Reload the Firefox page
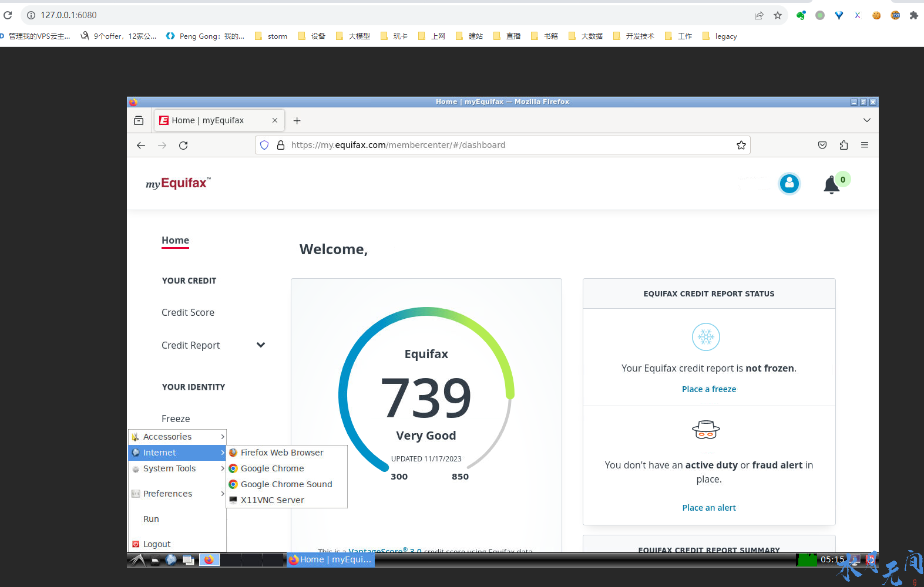 pyautogui.click(x=183, y=145)
